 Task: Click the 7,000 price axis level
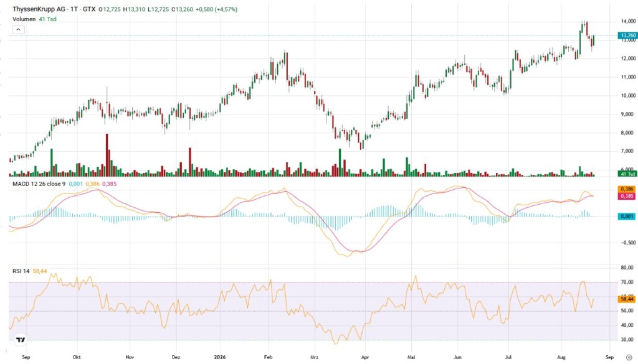click(628, 151)
